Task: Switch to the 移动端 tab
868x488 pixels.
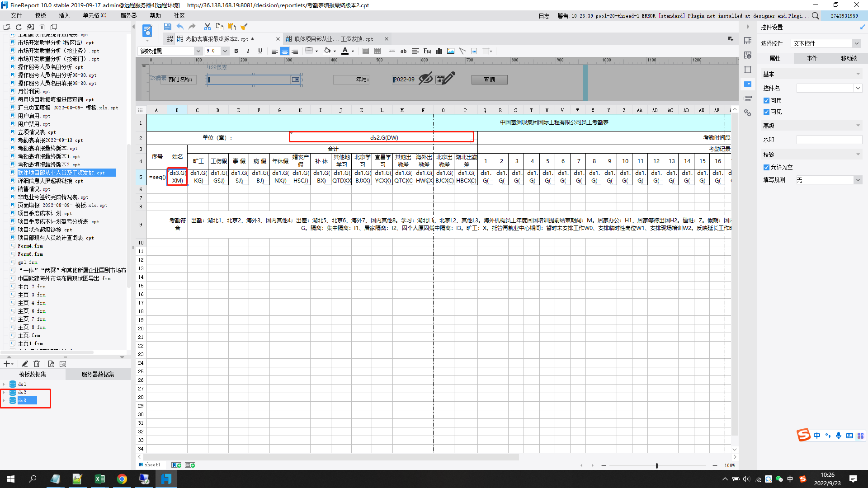Action: [x=849, y=58]
